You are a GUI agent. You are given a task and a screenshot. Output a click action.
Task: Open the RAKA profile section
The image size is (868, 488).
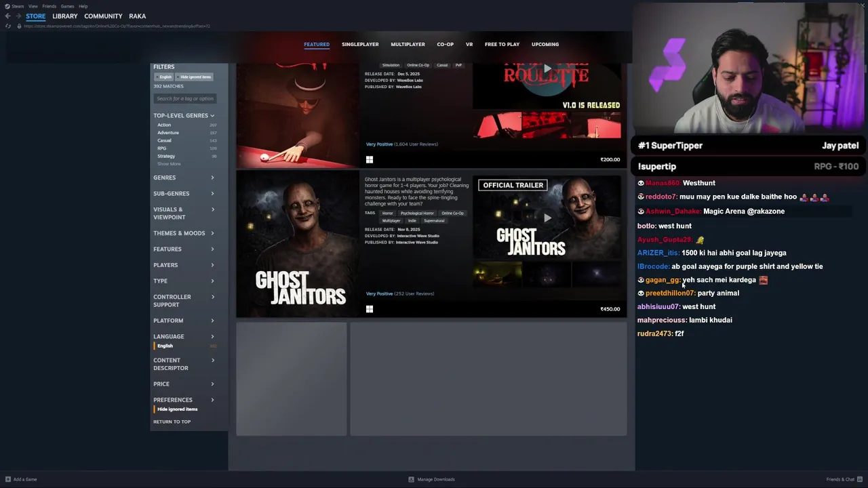137,16
